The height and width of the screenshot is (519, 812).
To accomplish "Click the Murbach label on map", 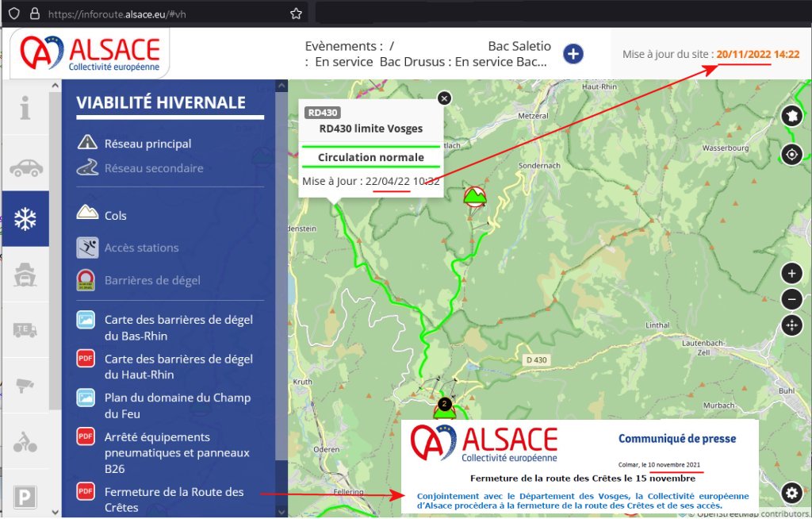I will click(718, 405).
